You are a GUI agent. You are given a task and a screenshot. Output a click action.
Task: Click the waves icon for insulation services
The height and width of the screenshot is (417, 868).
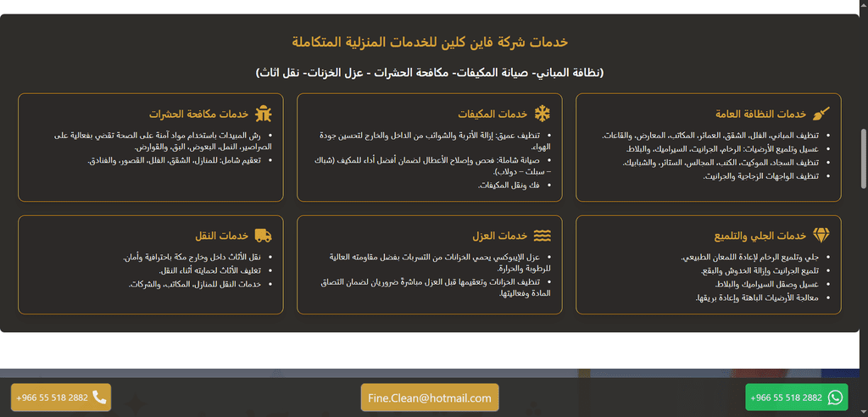click(x=542, y=236)
